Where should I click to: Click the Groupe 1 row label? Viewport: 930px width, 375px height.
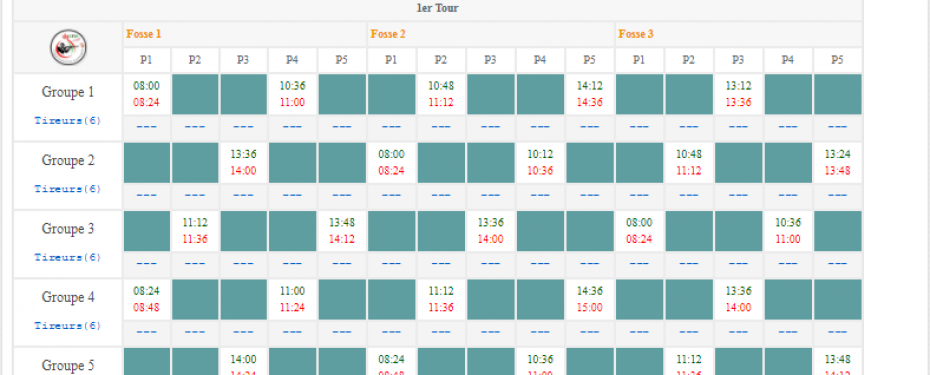(x=68, y=93)
